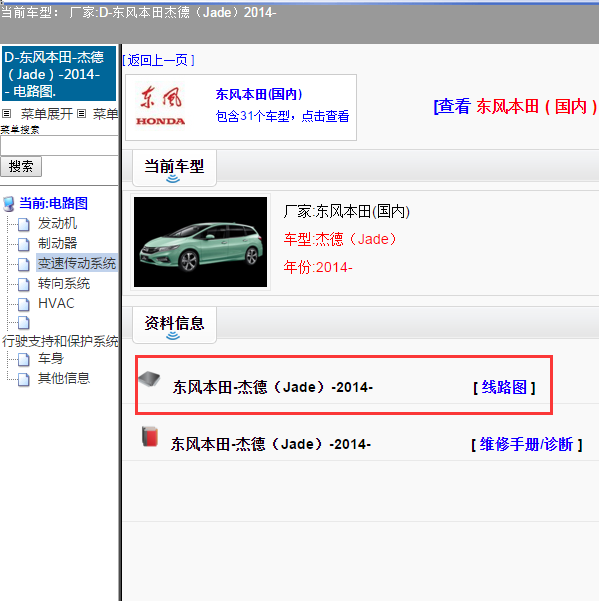Image resolution: width=599 pixels, height=601 pixels.
Task: Click the 当前:电路图 root node
Action: pos(53,203)
